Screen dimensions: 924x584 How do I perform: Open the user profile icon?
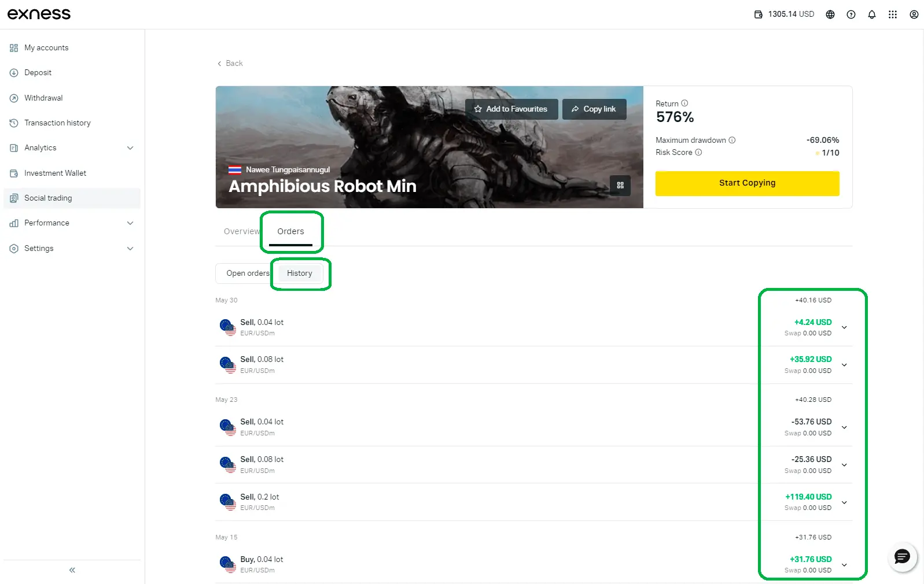pyautogui.click(x=914, y=14)
